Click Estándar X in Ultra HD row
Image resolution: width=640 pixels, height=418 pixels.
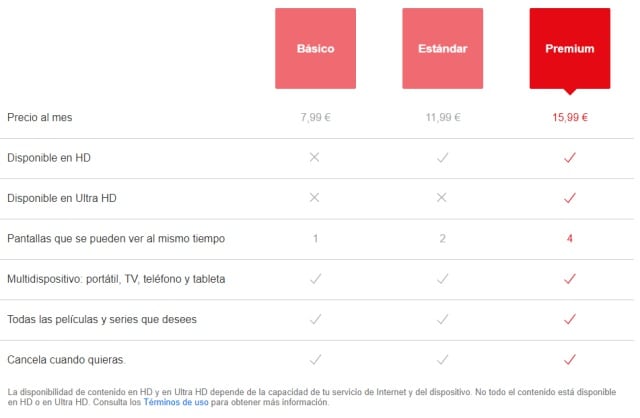(443, 198)
